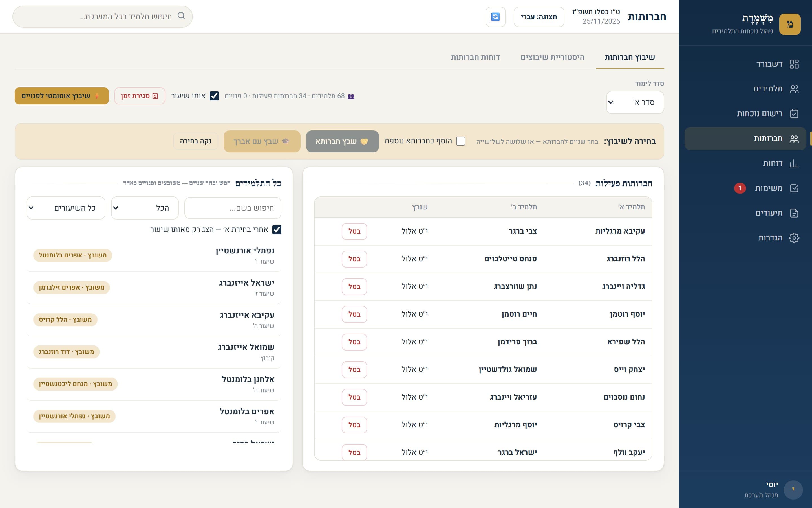Click the תלמיד א' column header
Screen dimensions: 812x508
tap(632, 207)
